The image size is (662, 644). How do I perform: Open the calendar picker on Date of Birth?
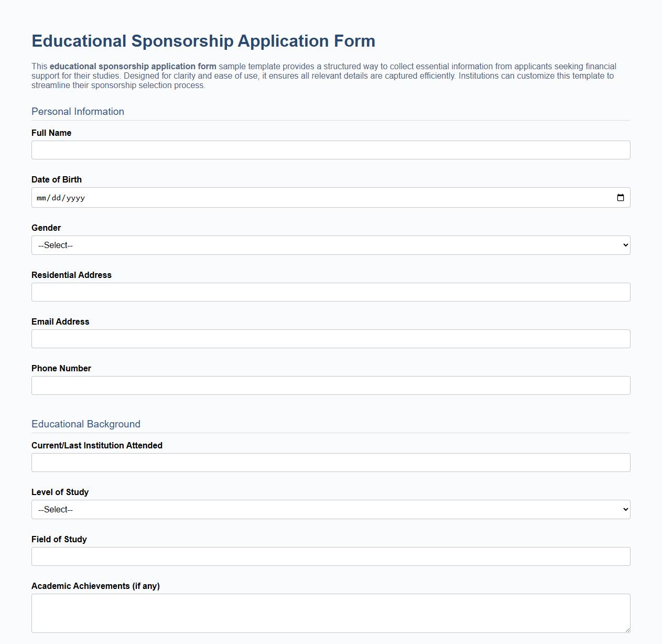pos(621,198)
